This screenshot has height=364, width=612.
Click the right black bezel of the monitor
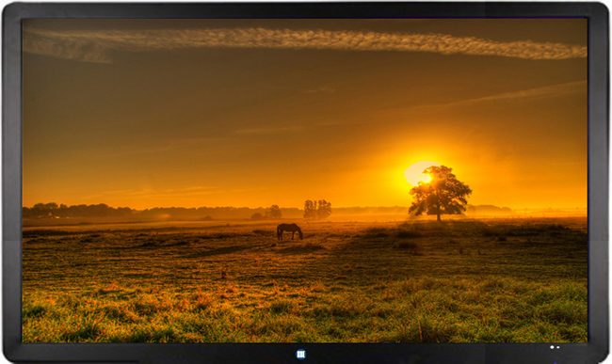[x=598, y=182]
